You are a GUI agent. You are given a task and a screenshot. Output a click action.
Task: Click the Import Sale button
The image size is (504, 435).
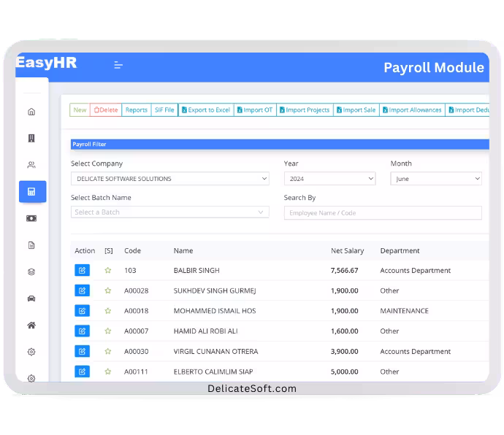coord(356,110)
